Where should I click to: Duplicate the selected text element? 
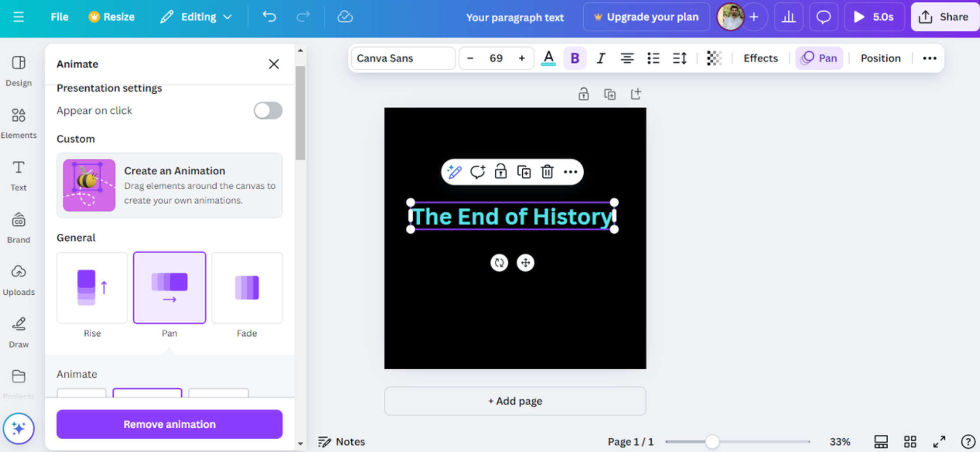(x=524, y=172)
